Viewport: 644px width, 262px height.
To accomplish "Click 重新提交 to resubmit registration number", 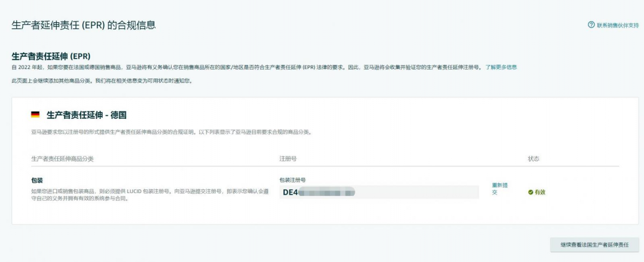I will pos(499,188).
